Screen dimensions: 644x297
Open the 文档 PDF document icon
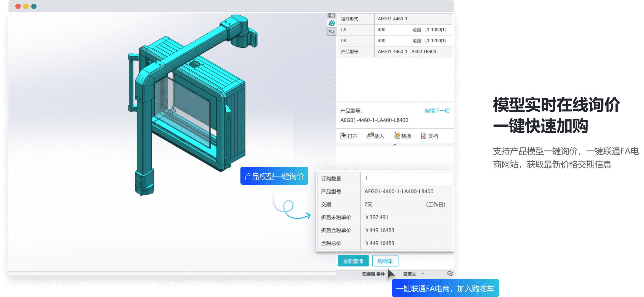tap(424, 136)
